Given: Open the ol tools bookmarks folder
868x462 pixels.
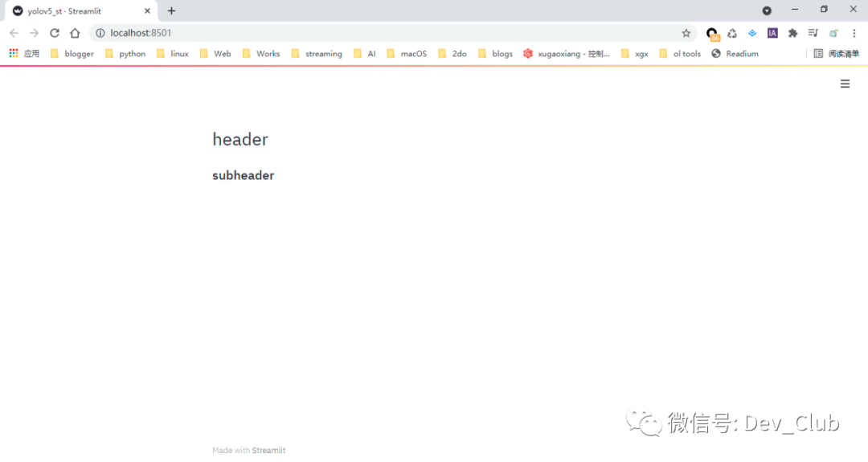Looking at the screenshot, I should click(x=680, y=54).
